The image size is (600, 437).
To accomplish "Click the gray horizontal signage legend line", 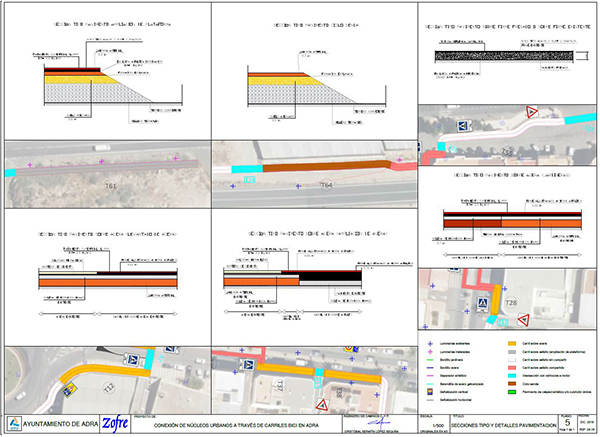I will click(x=430, y=400).
